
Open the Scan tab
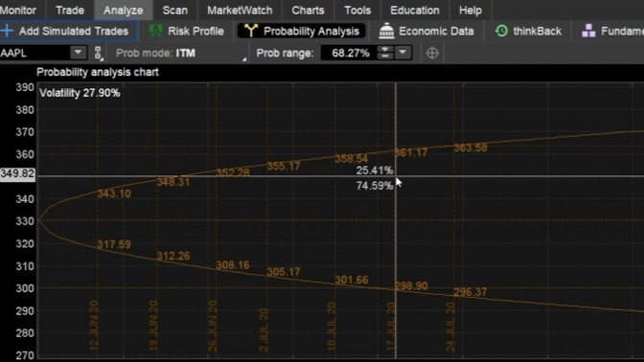coord(174,11)
